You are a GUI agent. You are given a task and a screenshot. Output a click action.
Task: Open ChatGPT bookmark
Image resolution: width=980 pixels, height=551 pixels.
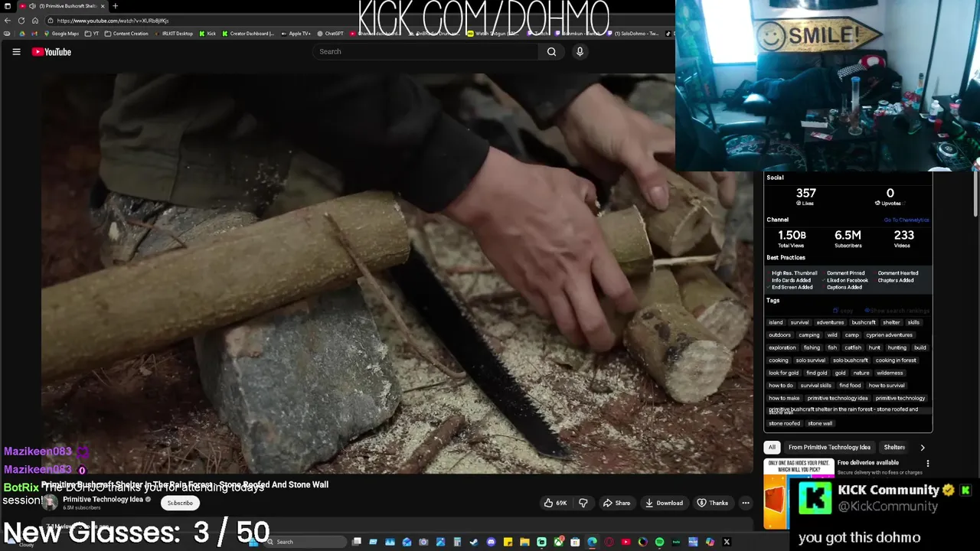click(x=330, y=34)
